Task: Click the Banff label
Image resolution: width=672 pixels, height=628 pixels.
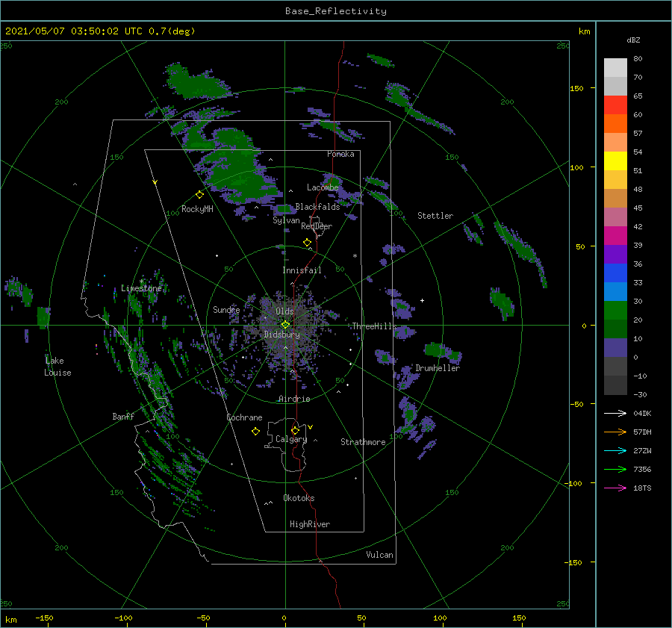Action: point(123,416)
